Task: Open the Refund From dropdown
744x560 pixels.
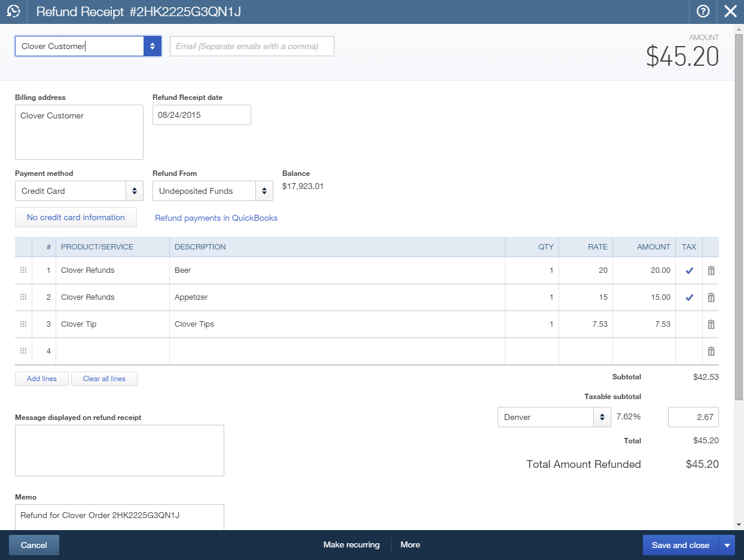Action: click(x=264, y=191)
